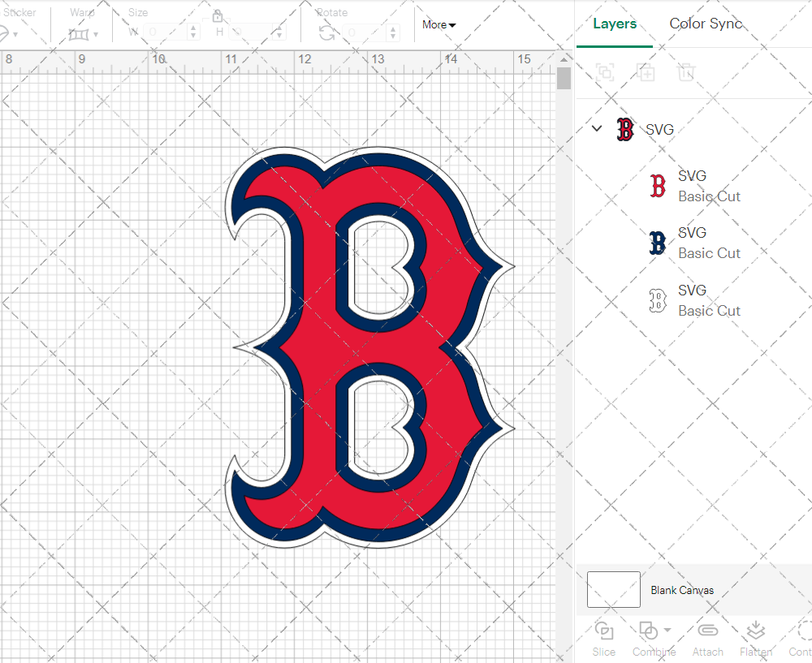Image resolution: width=812 pixels, height=663 pixels.
Task: Click the Attach paperclip icon
Action: click(707, 637)
